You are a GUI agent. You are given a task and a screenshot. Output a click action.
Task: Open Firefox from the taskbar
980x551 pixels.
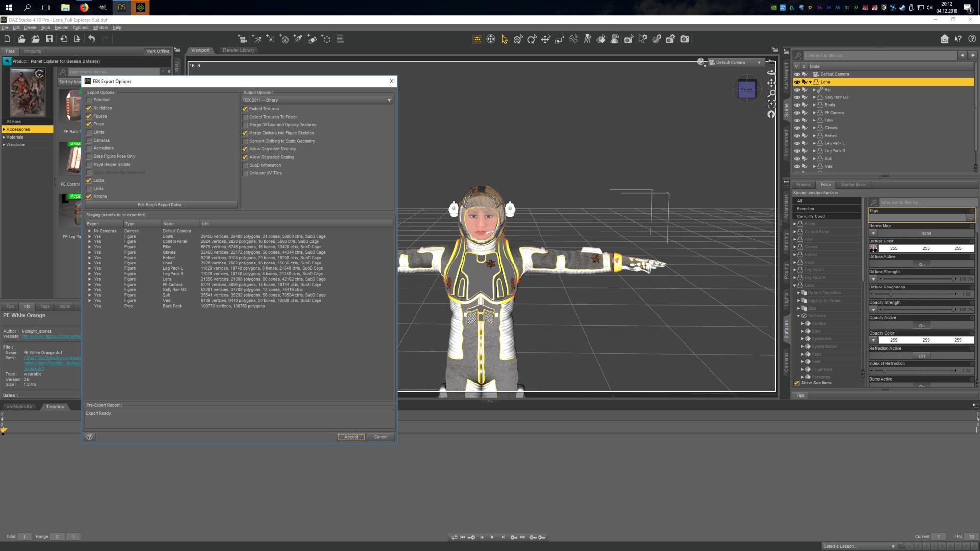click(84, 7)
